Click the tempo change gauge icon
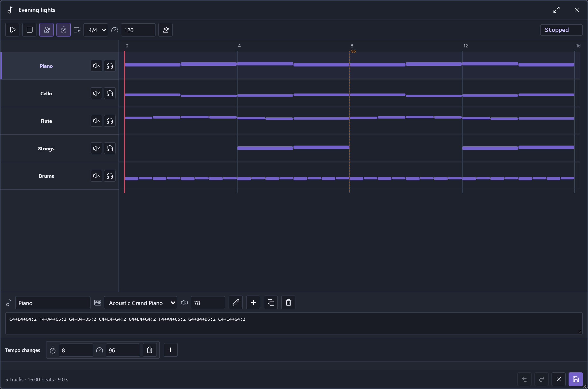588x389 pixels. [x=99, y=350]
